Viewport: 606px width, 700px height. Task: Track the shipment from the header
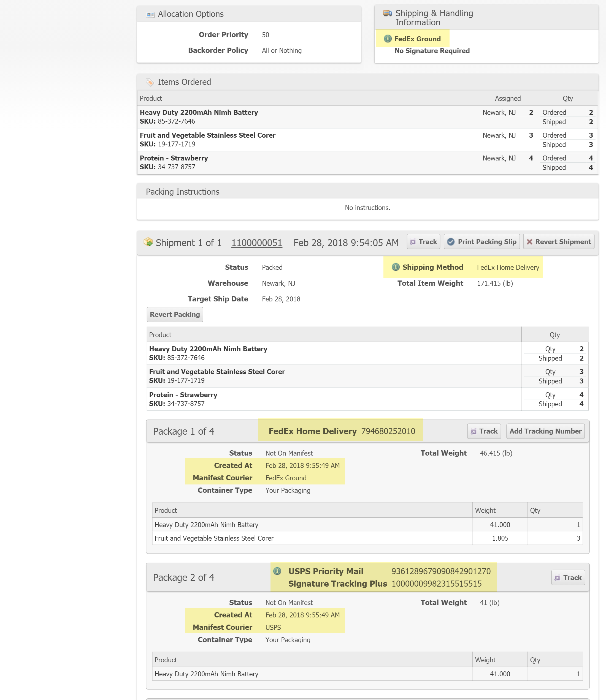tap(423, 242)
